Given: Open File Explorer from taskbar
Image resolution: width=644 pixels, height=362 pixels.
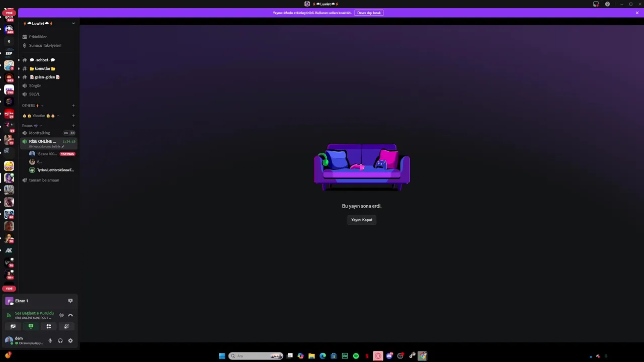Looking at the screenshot, I should tap(311, 356).
